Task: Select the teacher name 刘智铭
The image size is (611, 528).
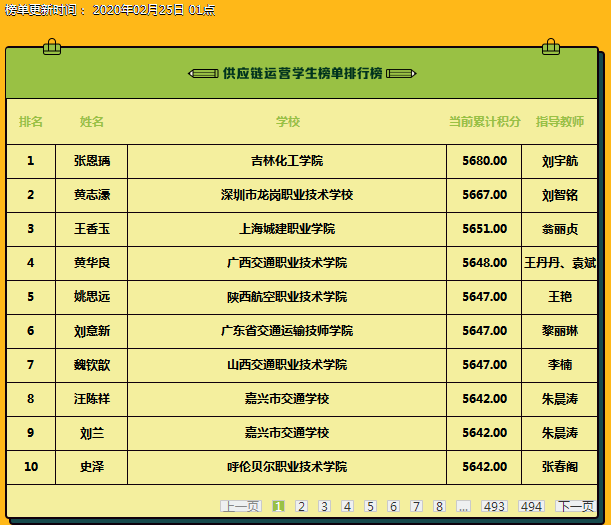Action: click(x=560, y=195)
